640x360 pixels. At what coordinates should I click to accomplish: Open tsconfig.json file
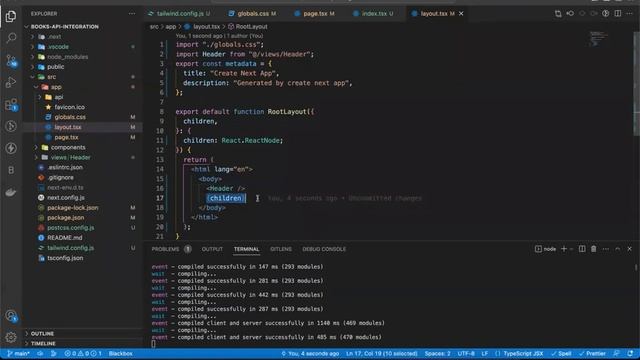(65, 258)
